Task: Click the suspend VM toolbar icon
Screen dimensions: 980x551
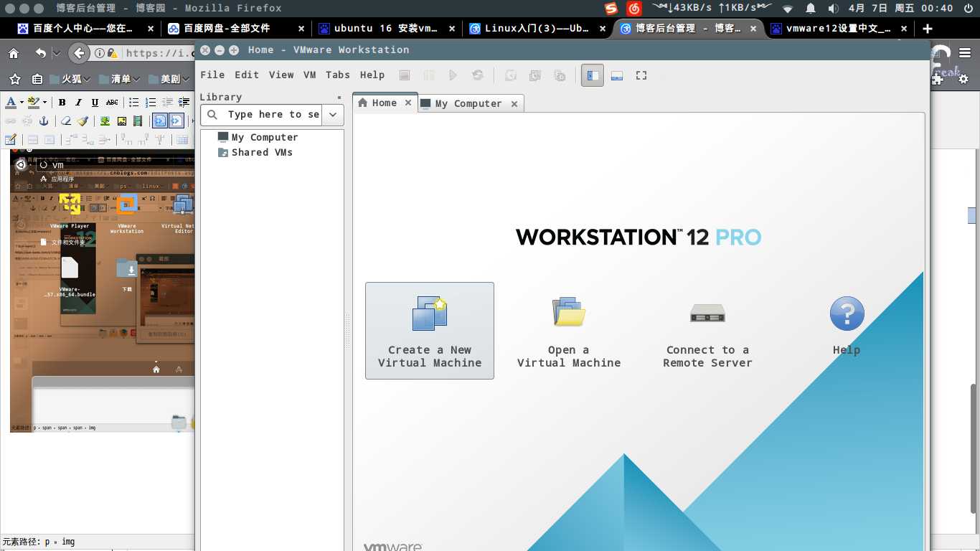Action: pos(429,75)
